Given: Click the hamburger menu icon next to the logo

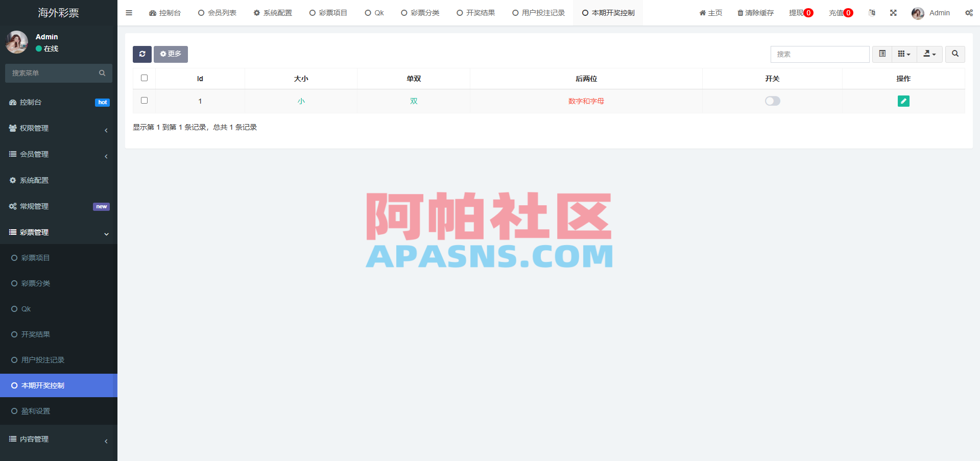Looking at the screenshot, I should click(129, 13).
